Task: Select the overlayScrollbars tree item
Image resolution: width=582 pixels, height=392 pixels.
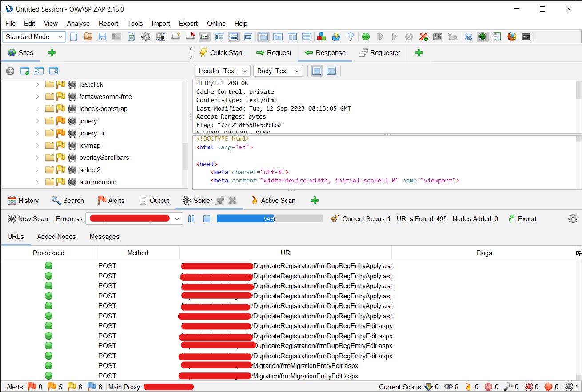Action: point(104,158)
